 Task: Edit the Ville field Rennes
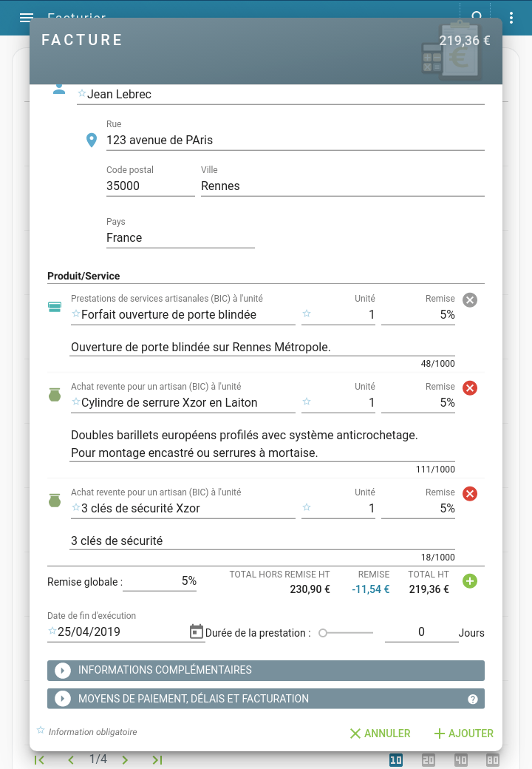342,186
